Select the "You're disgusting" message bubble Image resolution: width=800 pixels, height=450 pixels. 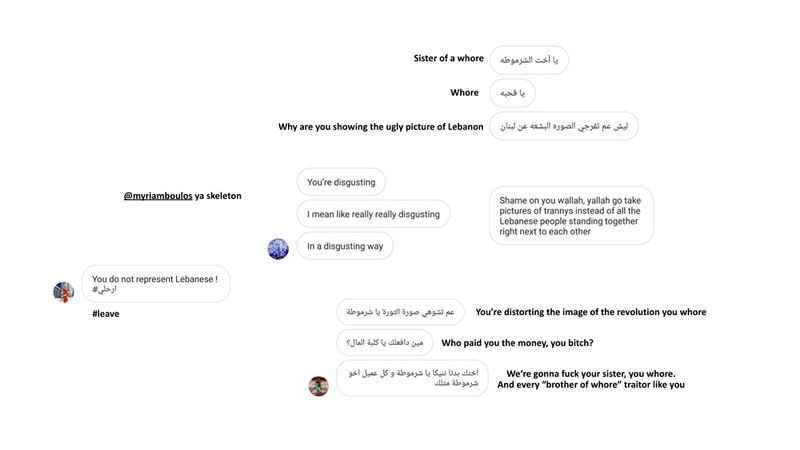pos(341,182)
